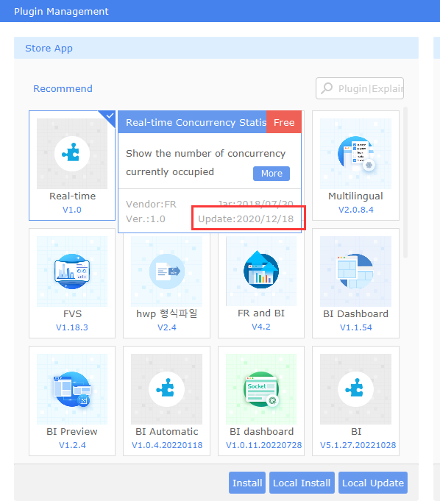Screen dimensions: 440x504
Task: Click the Update:2020/12/18 text
Action: tap(246, 219)
